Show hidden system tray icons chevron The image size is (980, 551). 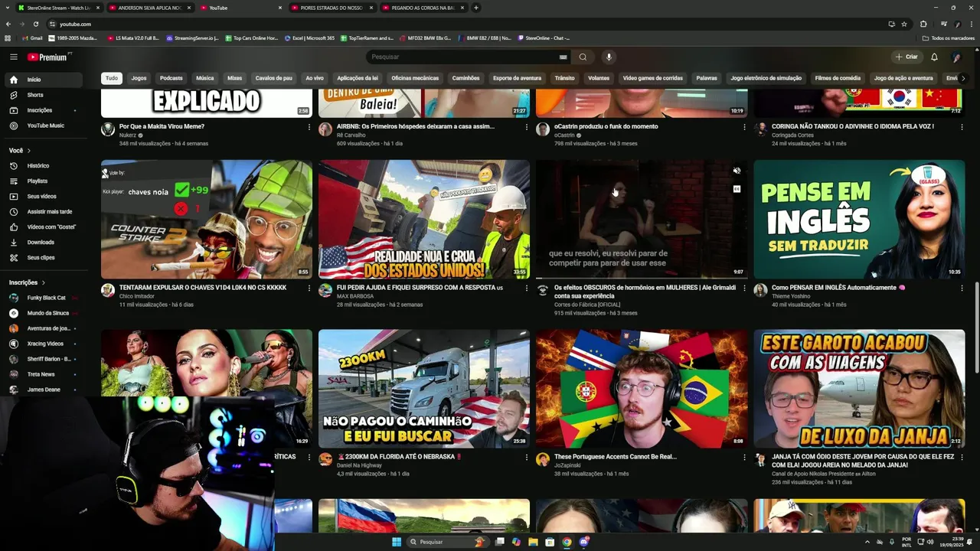(867, 542)
